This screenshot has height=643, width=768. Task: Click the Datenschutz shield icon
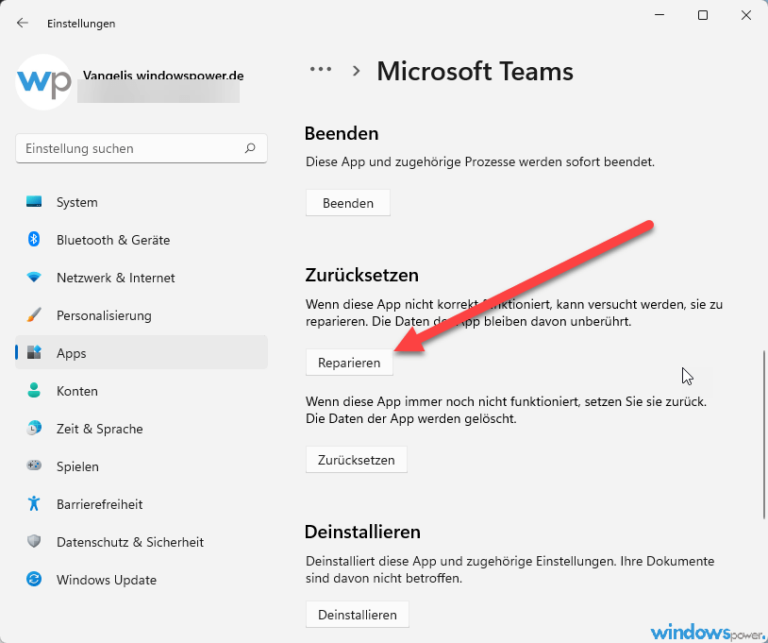pos(34,541)
